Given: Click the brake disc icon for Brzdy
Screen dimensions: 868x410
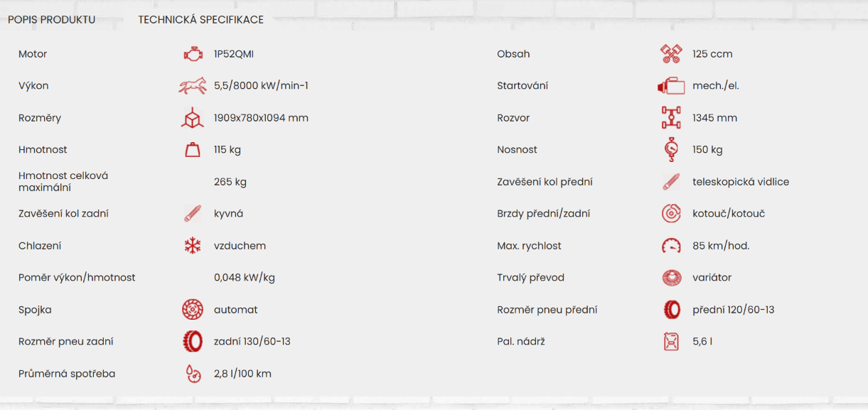Looking at the screenshot, I should tap(671, 214).
